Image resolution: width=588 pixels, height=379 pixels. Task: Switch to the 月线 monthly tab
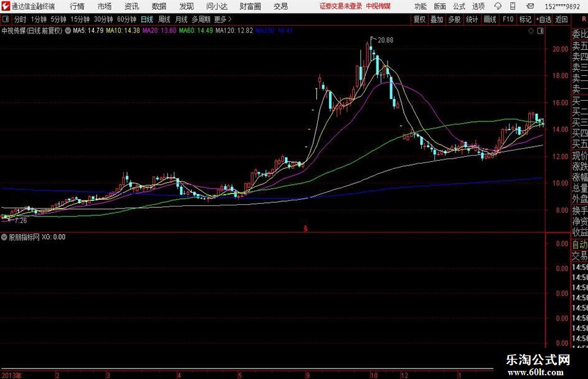pyautogui.click(x=181, y=19)
